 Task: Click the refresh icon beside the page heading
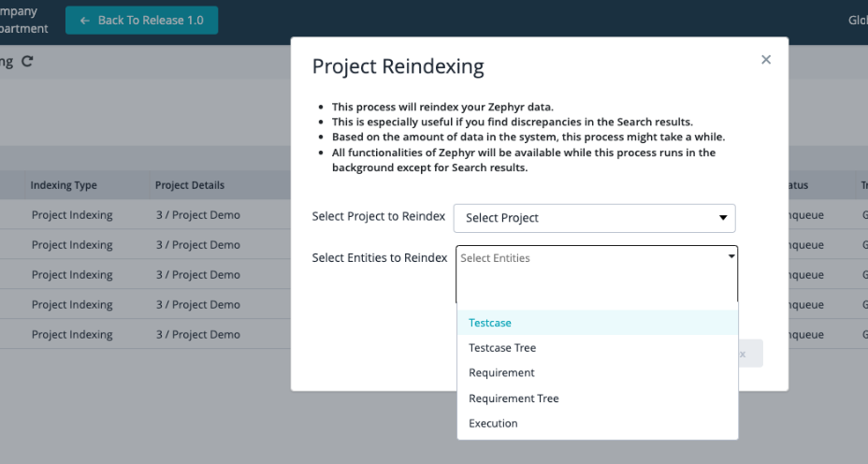tap(27, 62)
